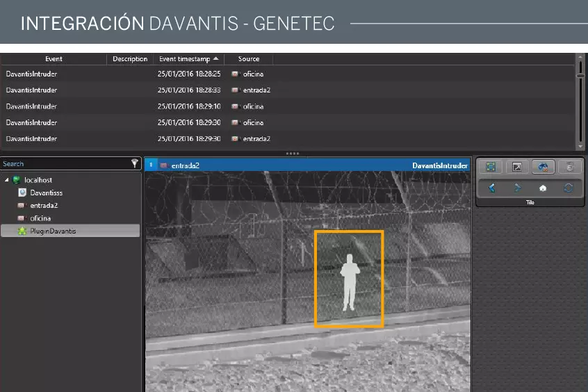The width and height of the screenshot is (588, 392).
Task: Select DavantisIntruder event at 18:28:25
Action: (287, 74)
